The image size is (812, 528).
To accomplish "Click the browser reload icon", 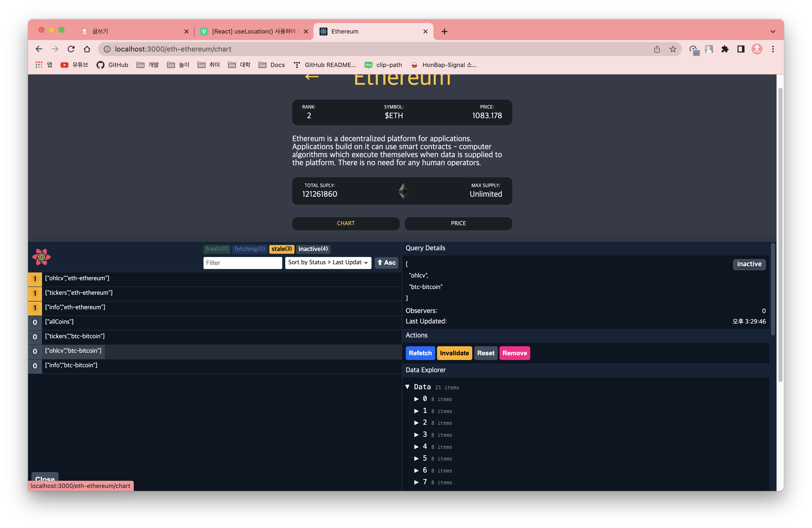I will coord(71,49).
